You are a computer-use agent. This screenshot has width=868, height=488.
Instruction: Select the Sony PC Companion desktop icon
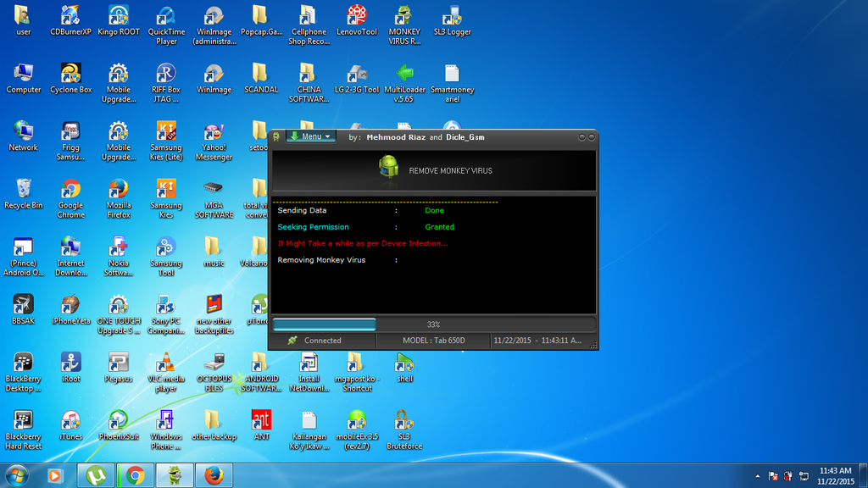[166, 314]
